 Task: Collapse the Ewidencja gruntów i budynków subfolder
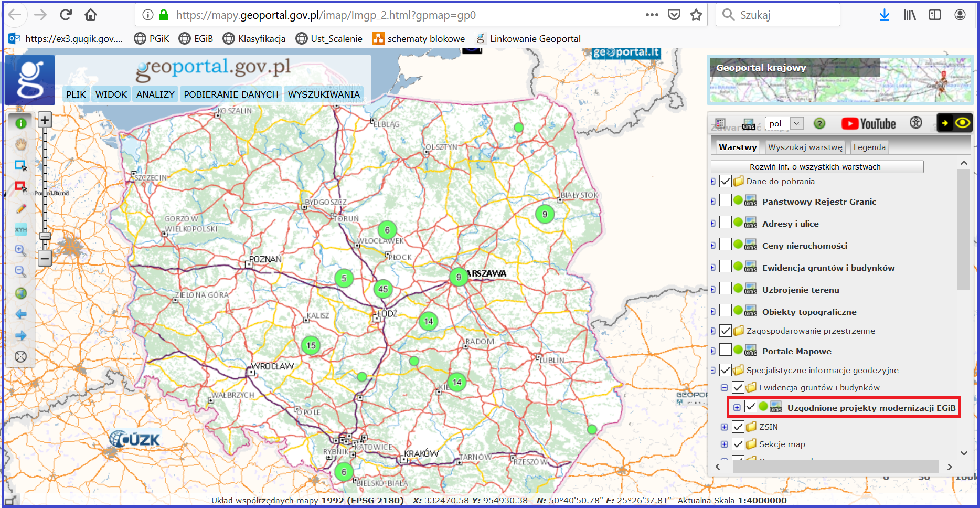pos(724,388)
